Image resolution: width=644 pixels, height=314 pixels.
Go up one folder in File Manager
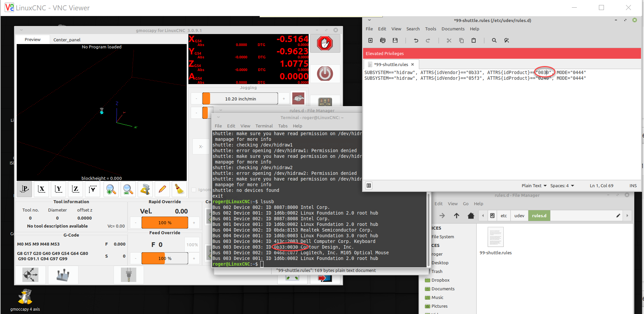tap(456, 216)
